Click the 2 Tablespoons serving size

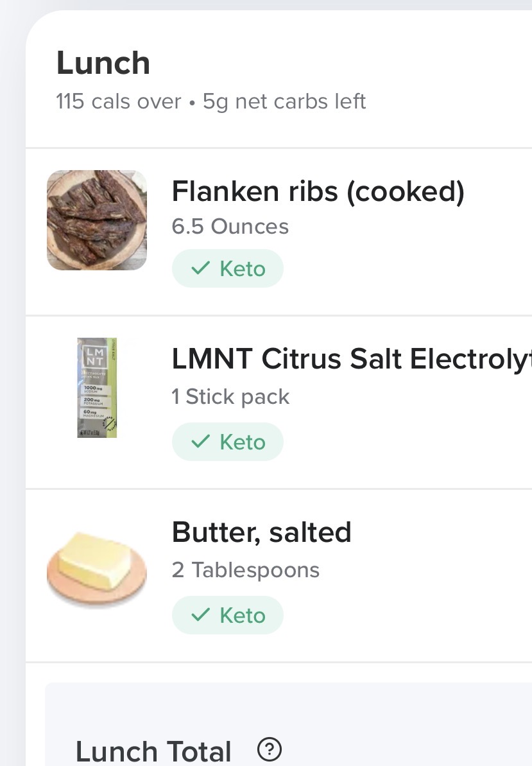click(x=245, y=570)
